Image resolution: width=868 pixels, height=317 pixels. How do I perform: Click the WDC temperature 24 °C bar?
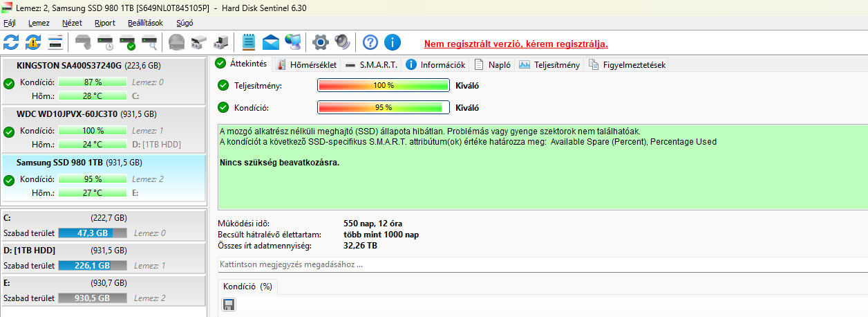pyautogui.click(x=93, y=145)
